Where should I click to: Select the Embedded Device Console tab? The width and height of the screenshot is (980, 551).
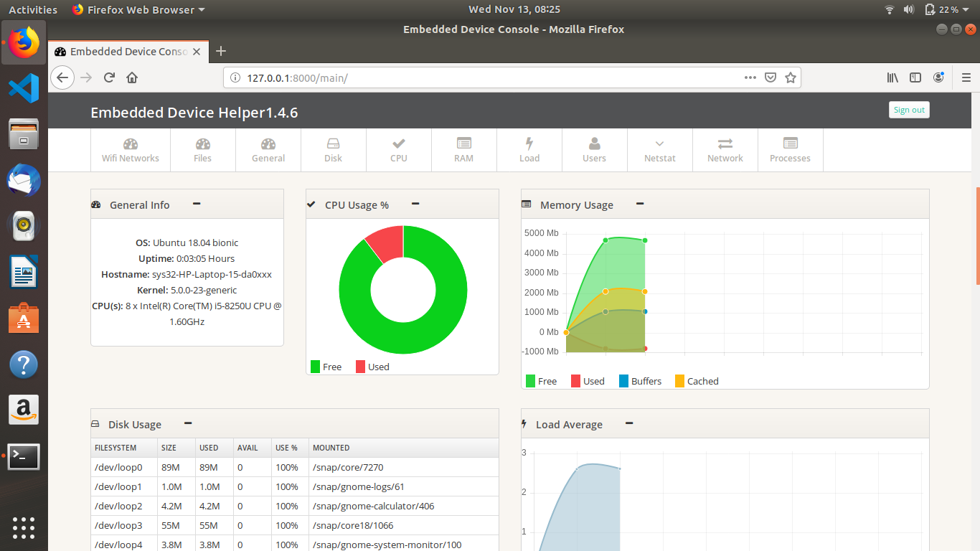(x=129, y=52)
